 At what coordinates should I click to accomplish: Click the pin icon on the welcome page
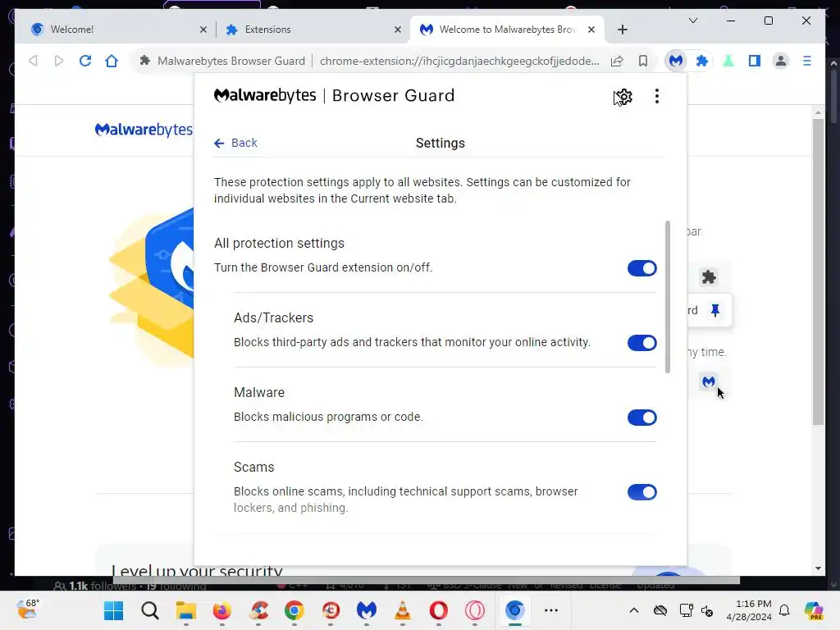(x=715, y=310)
